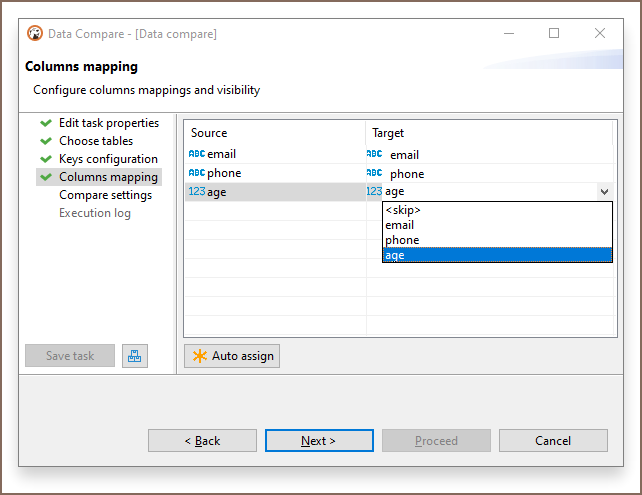642x495 pixels.
Task: Click the task-tree icon beside Save task
Action: (135, 356)
